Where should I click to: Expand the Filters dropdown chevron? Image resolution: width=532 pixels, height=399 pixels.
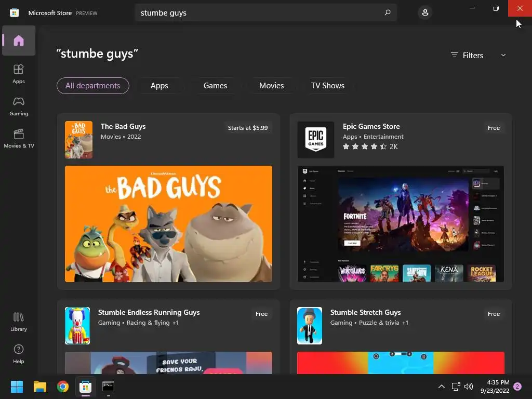(x=503, y=55)
